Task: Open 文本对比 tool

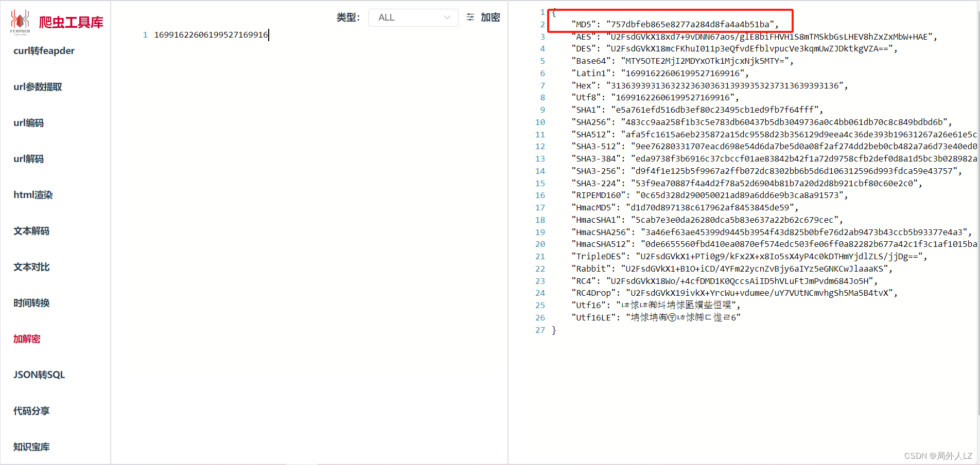Action: pos(31,267)
